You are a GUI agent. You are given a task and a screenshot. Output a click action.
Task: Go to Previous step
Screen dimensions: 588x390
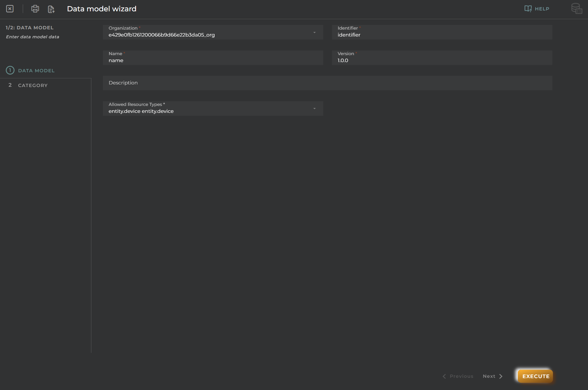(x=458, y=376)
